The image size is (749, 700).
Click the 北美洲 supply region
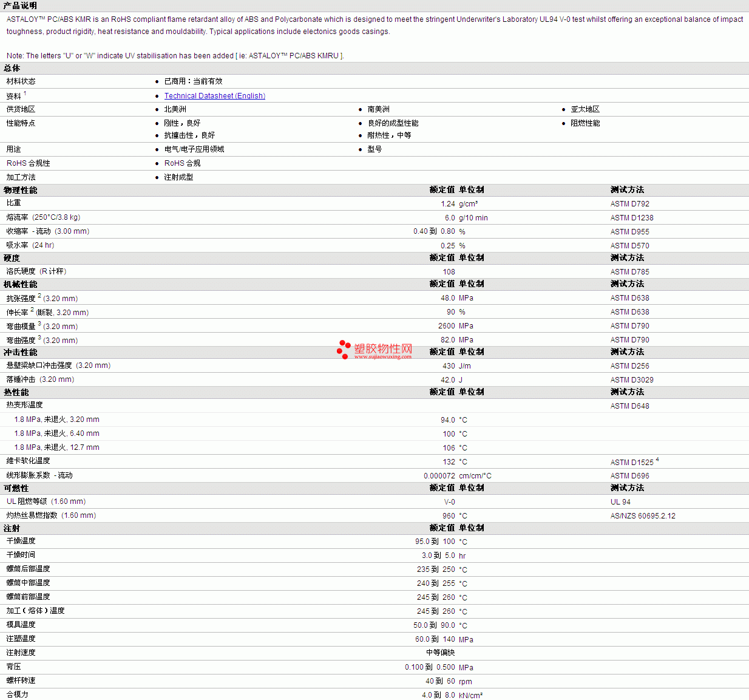(x=175, y=109)
